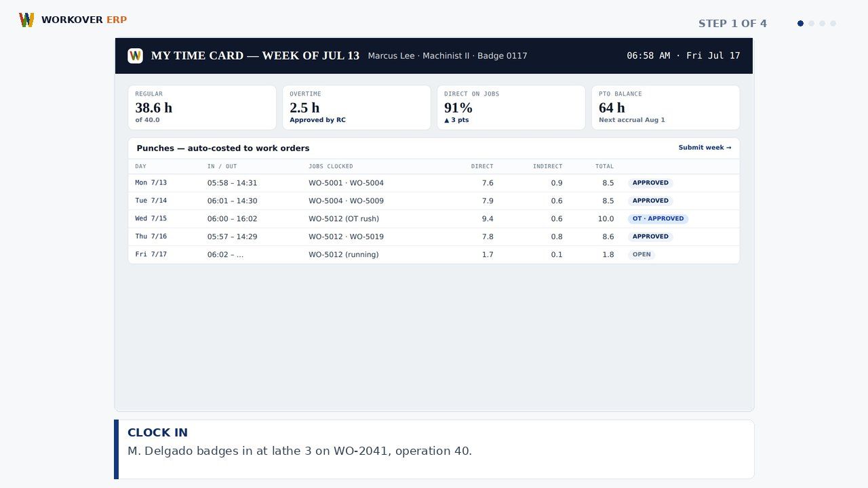Sort by the JOBS CLOCKED column header

click(x=331, y=166)
